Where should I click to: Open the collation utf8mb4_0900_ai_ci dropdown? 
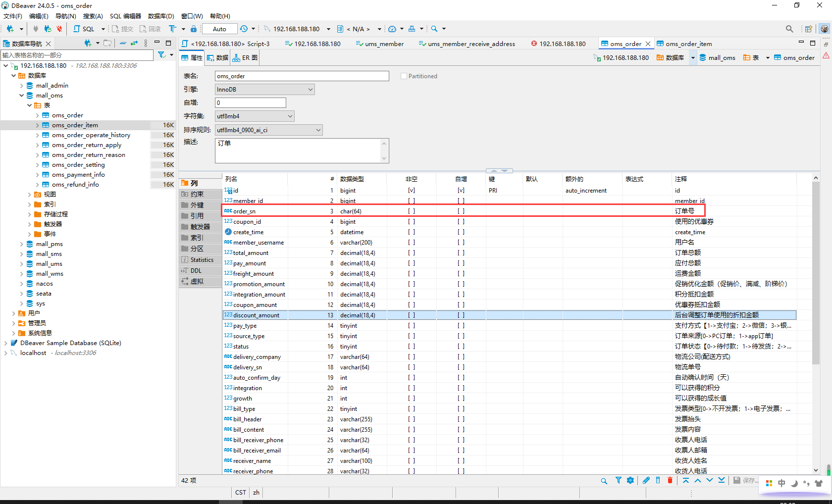coord(269,130)
